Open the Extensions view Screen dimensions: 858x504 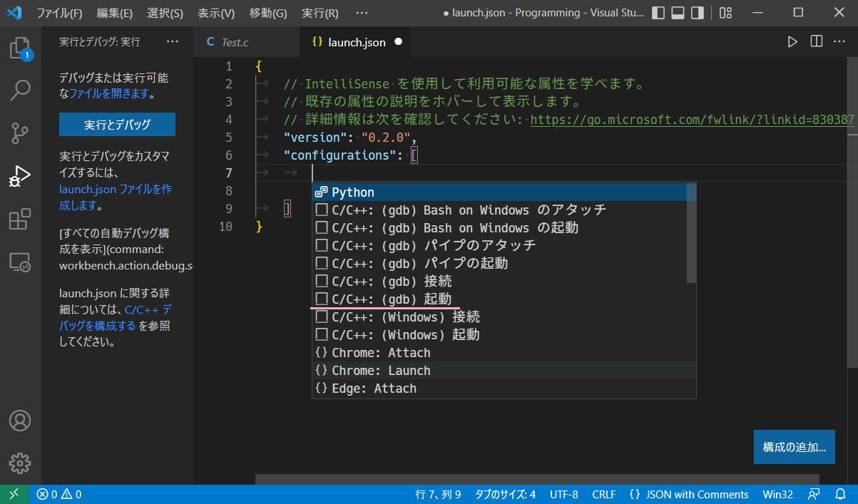point(20,219)
